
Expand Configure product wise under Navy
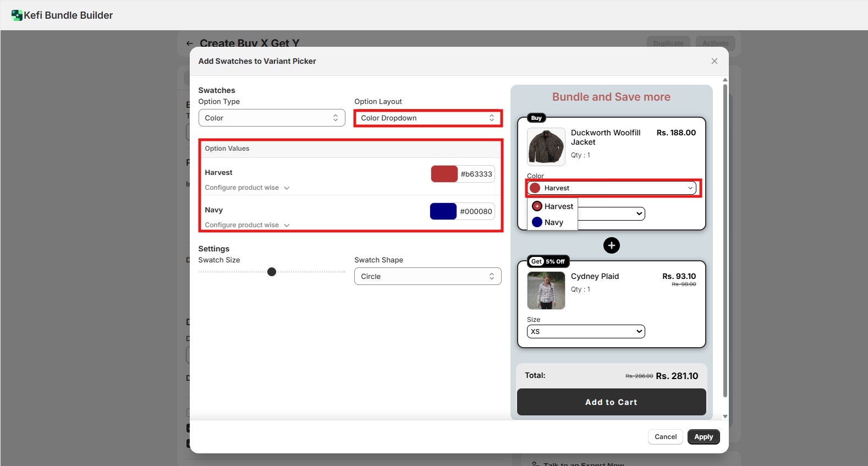pyautogui.click(x=247, y=225)
